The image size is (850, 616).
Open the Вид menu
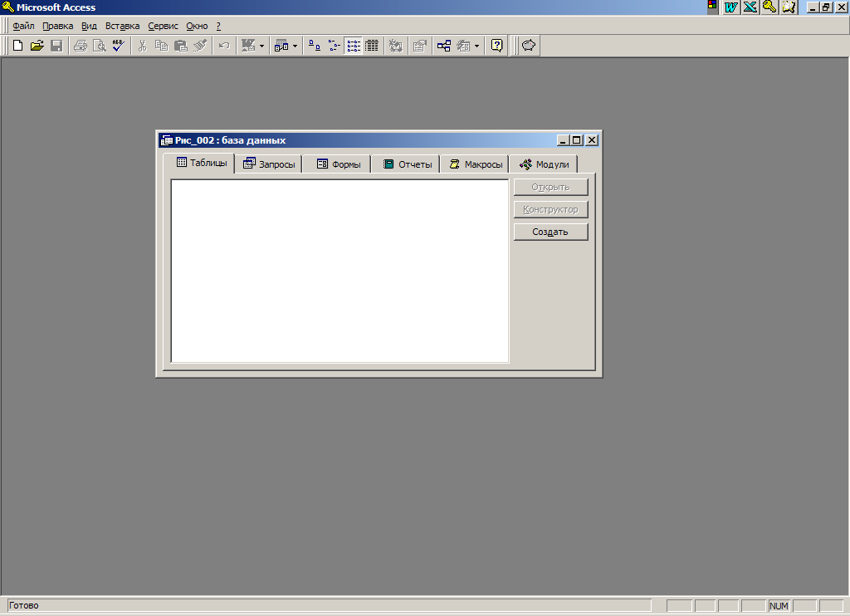coord(89,26)
